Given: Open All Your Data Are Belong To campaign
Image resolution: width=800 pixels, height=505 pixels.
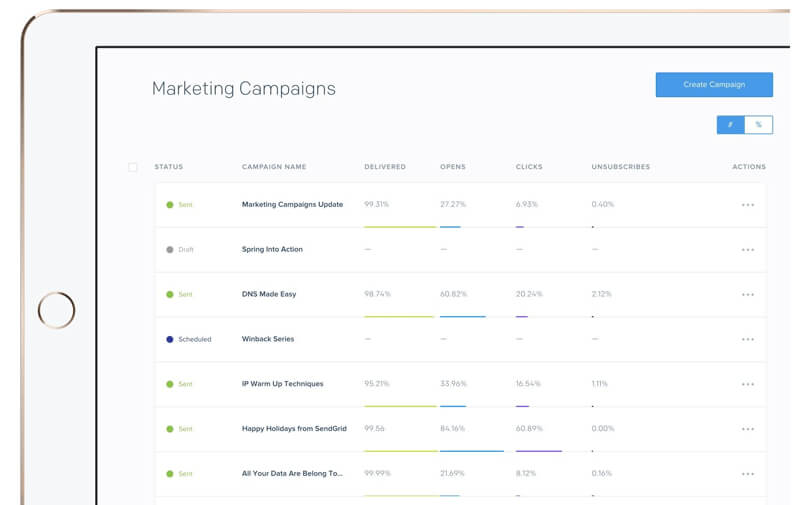Looking at the screenshot, I should [292, 474].
